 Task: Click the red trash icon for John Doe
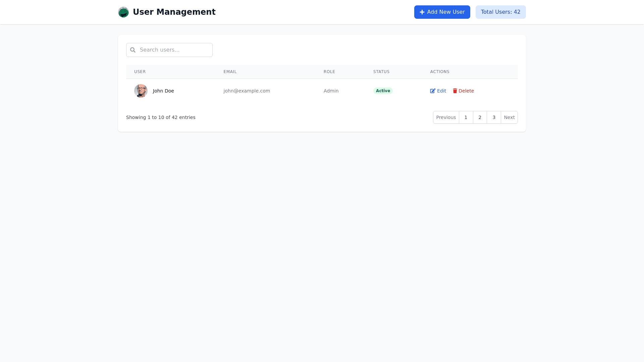coord(455,91)
